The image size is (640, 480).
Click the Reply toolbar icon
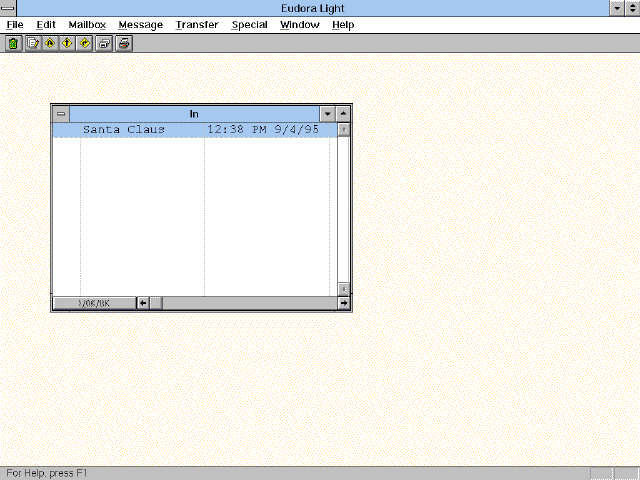click(50, 43)
